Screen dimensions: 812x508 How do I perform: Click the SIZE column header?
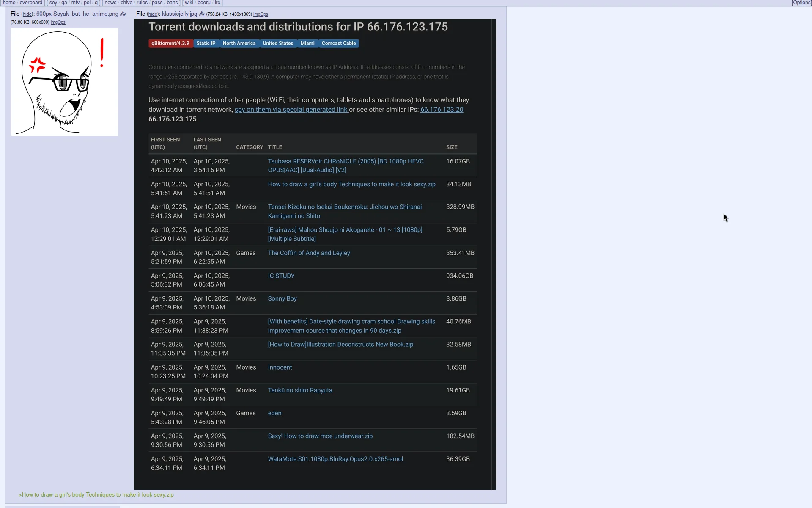pyautogui.click(x=452, y=147)
